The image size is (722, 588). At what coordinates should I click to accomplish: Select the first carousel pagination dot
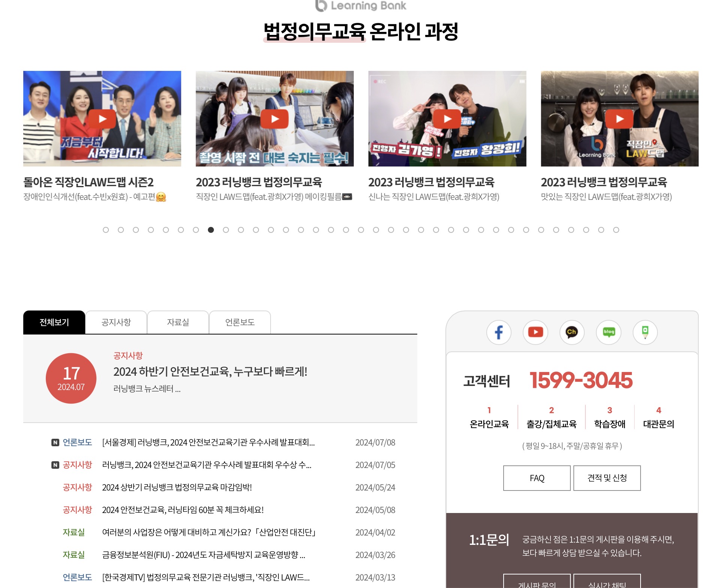tap(106, 230)
